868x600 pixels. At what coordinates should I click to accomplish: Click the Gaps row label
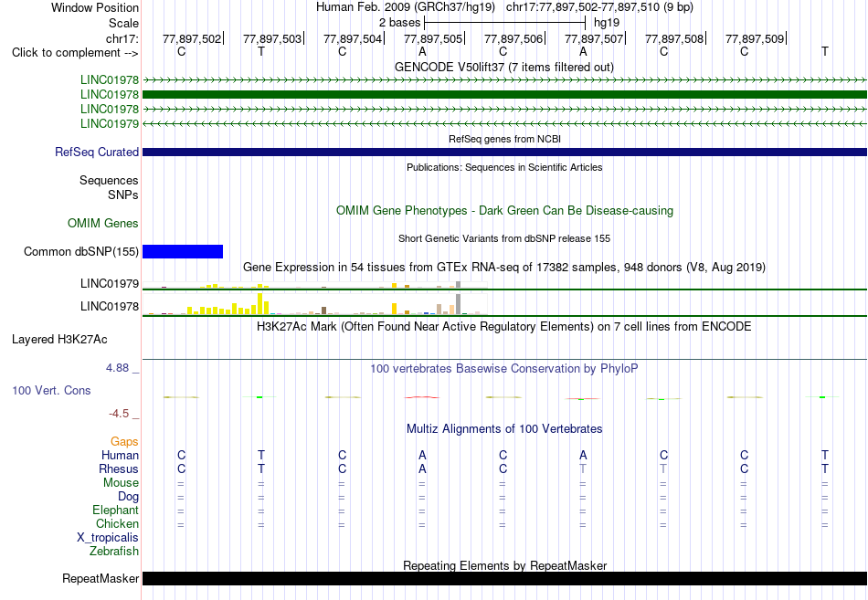coord(124,442)
